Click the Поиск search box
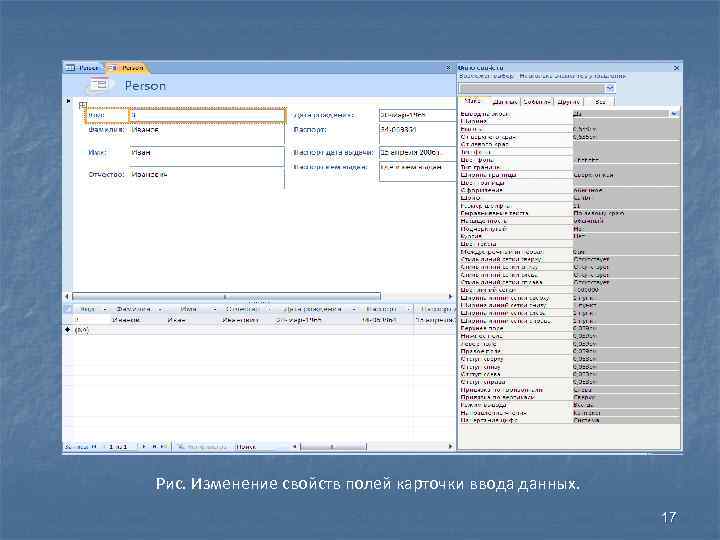Screen dimensions: 720x540 263,446
